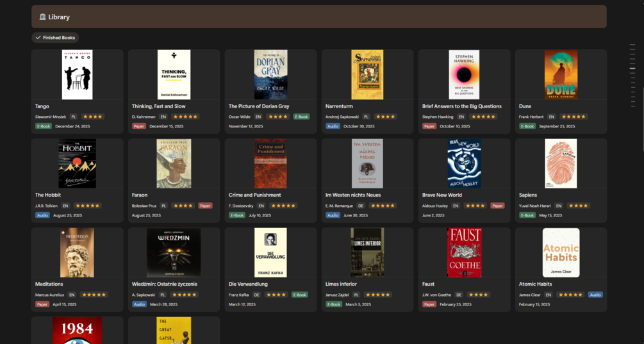644x344 pixels.
Task: Click the Limes inferior title text
Action: click(x=341, y=284)
